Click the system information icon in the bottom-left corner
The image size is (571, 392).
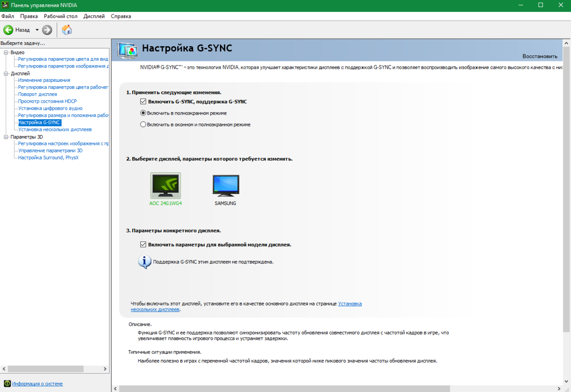pos(7,383)
